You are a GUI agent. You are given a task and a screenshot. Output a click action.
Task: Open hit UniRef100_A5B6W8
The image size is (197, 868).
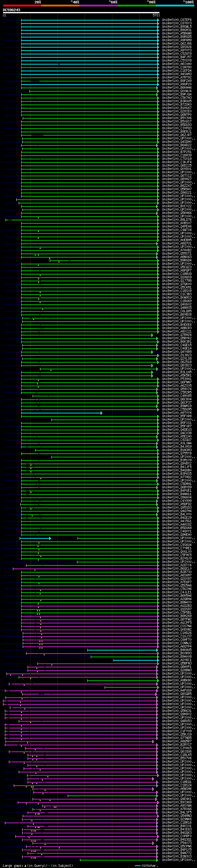click(x=176, y=33)
